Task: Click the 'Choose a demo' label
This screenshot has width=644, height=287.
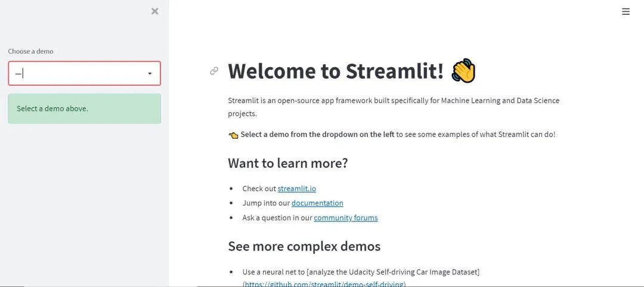Action: [x=31, y=51]
